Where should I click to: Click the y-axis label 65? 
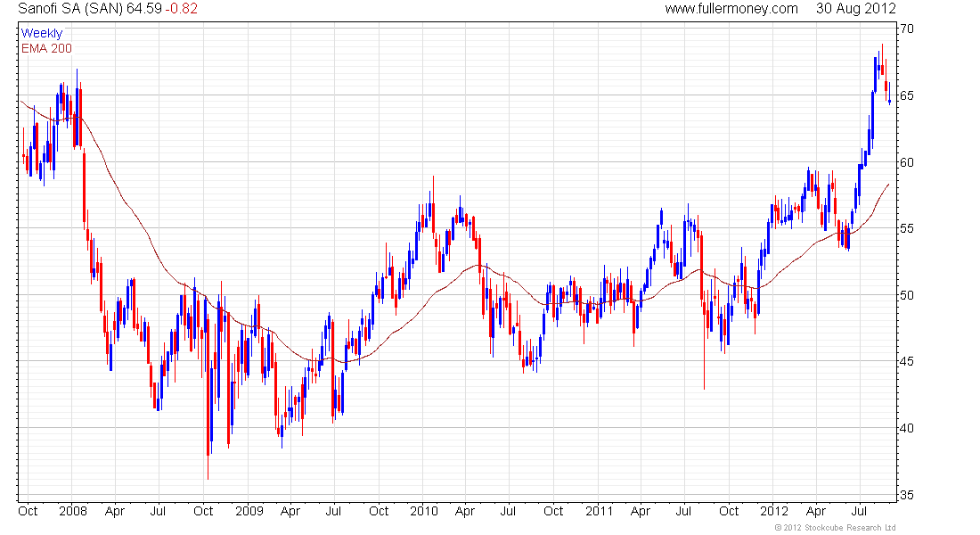click(x=906, y=95)
